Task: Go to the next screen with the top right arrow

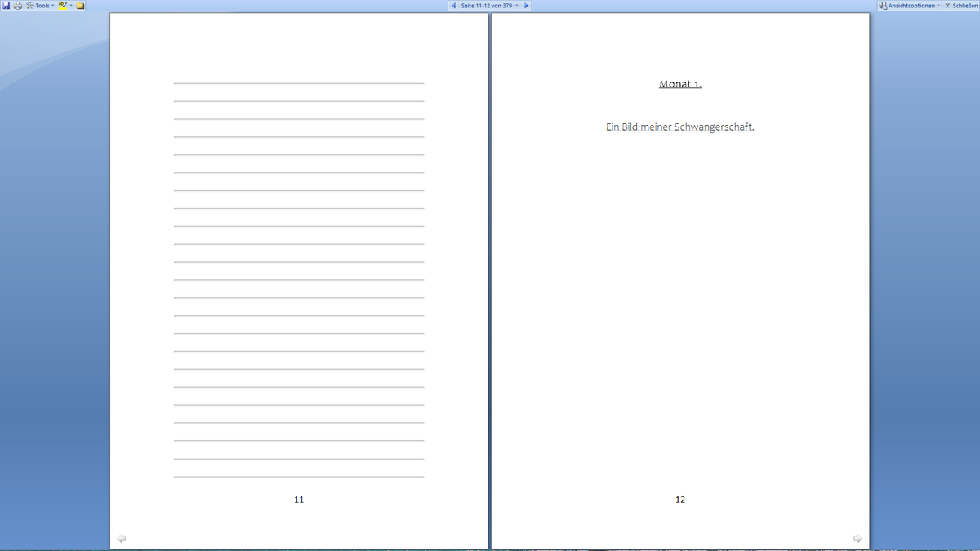Action: pos(527,6)
